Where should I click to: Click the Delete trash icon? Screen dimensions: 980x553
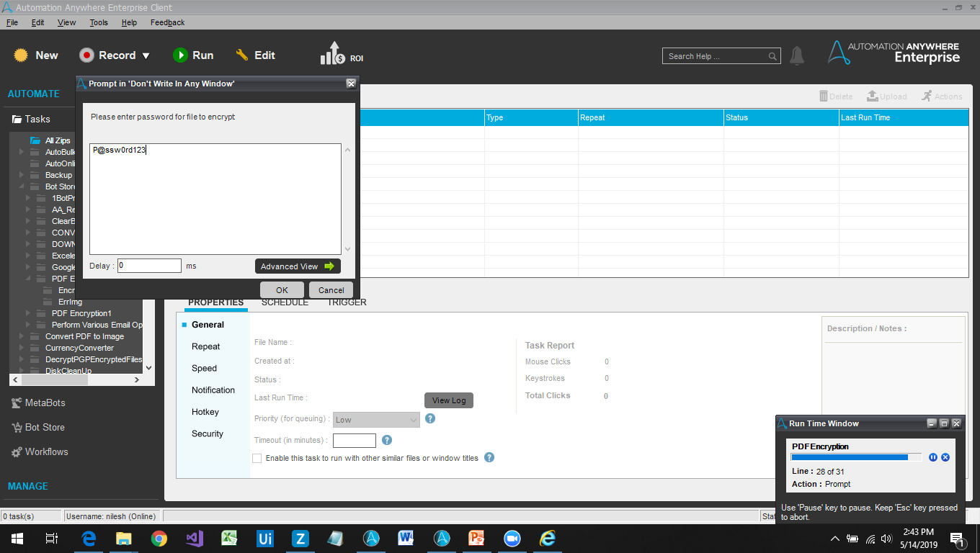point(824,96)
